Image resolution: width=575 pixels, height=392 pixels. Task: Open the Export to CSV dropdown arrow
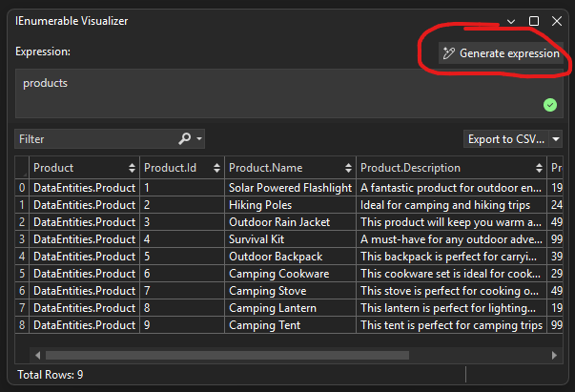coord(556,139)
